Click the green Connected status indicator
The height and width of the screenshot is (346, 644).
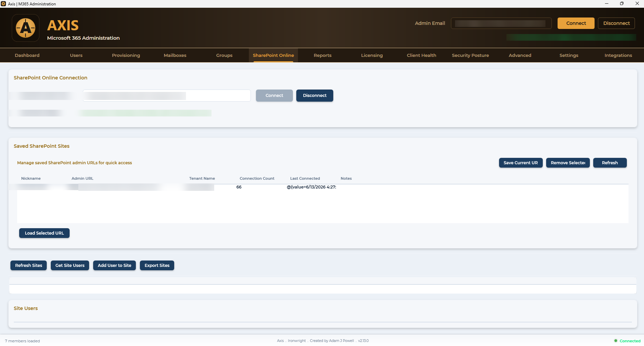(x=628, y=341)
